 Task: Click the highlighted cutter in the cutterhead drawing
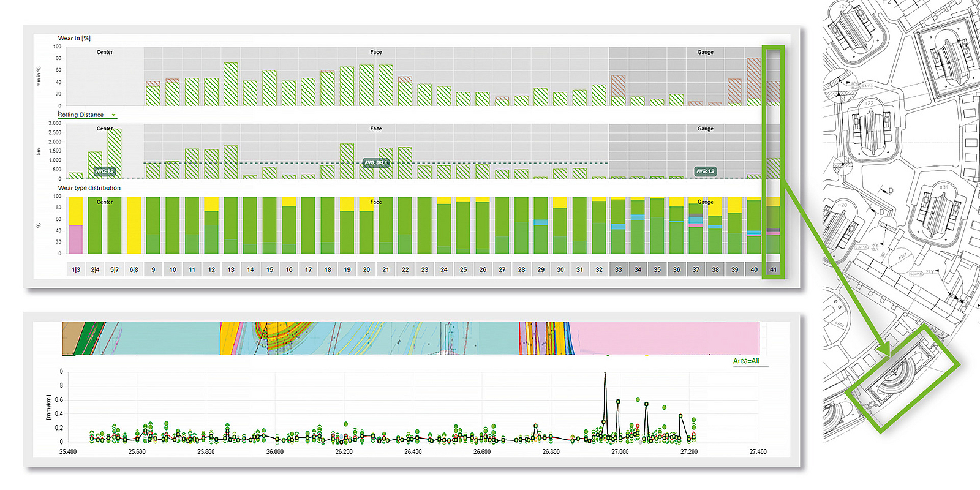pos(900,377)
